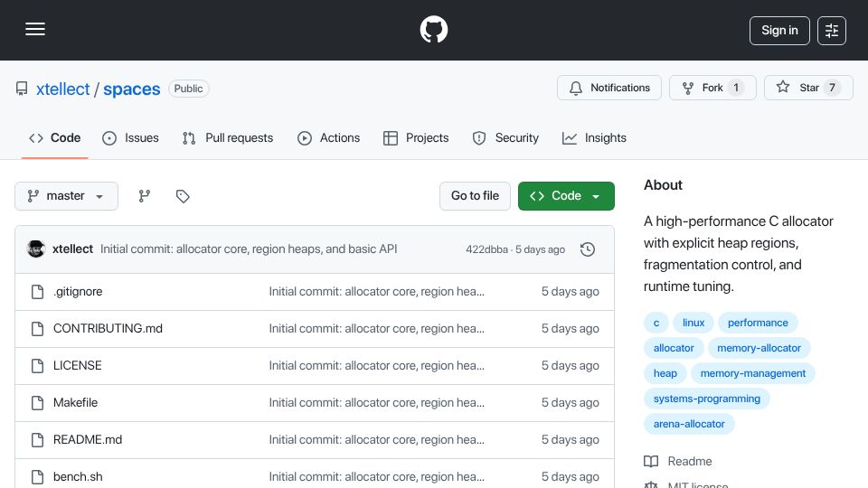
Task: Switch to the Issues tab
Action: click(x=130, y=137)
